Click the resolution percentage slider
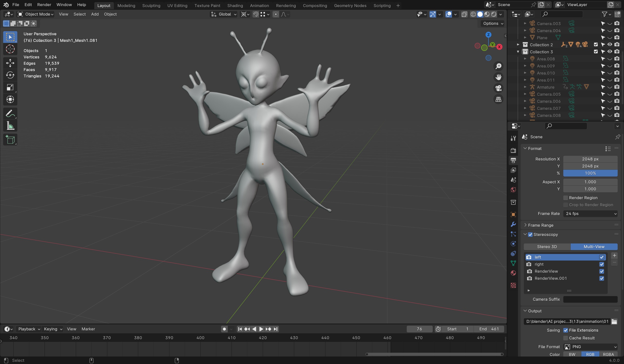This screenshot has height=364, width=624. [x=590, y=173]
